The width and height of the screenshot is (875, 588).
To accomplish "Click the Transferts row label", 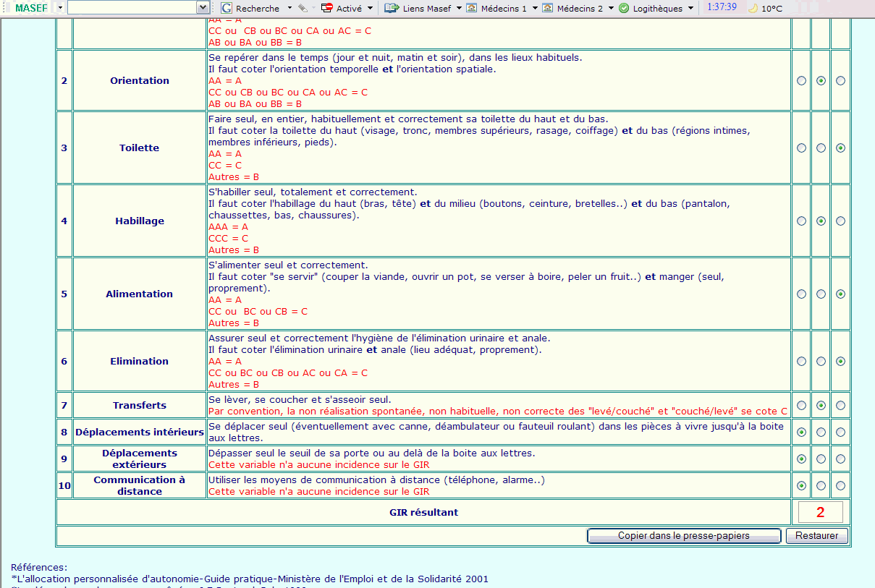I will 140,406.
